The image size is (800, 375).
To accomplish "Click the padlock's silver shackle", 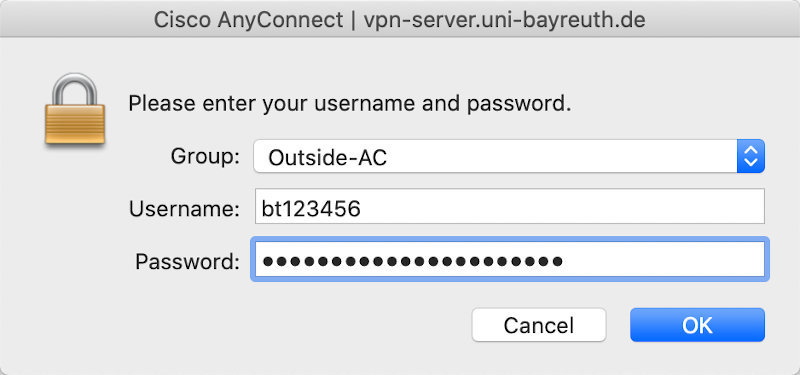I will click(x=75, y=89).
